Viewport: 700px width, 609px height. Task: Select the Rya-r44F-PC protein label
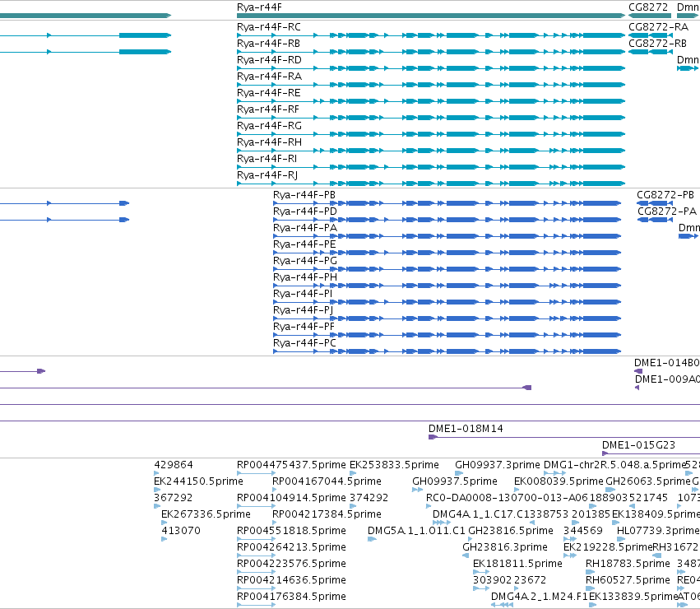point(304,344)
